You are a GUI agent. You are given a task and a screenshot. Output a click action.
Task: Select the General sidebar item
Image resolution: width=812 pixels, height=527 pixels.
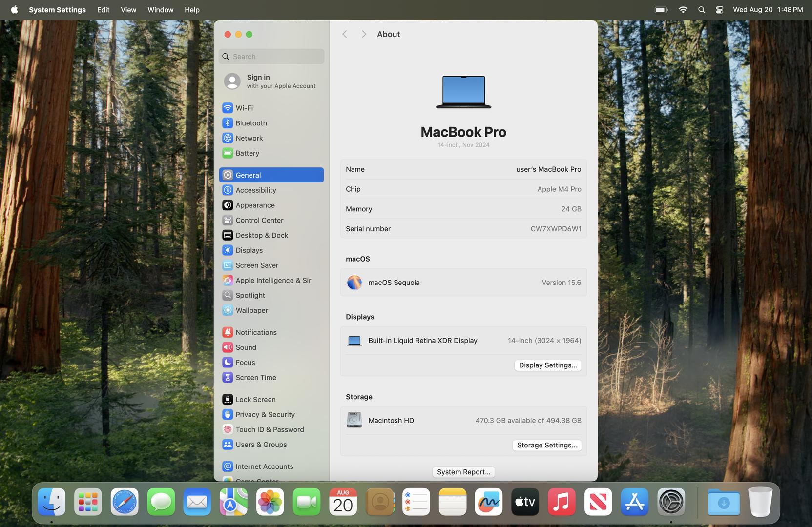(x=271, y=175)
